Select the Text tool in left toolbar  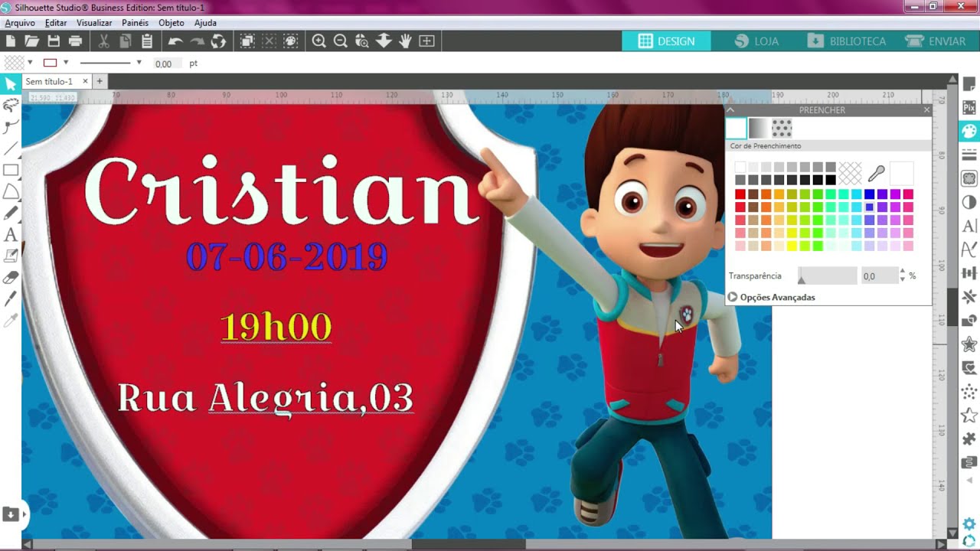pos(11,234)
